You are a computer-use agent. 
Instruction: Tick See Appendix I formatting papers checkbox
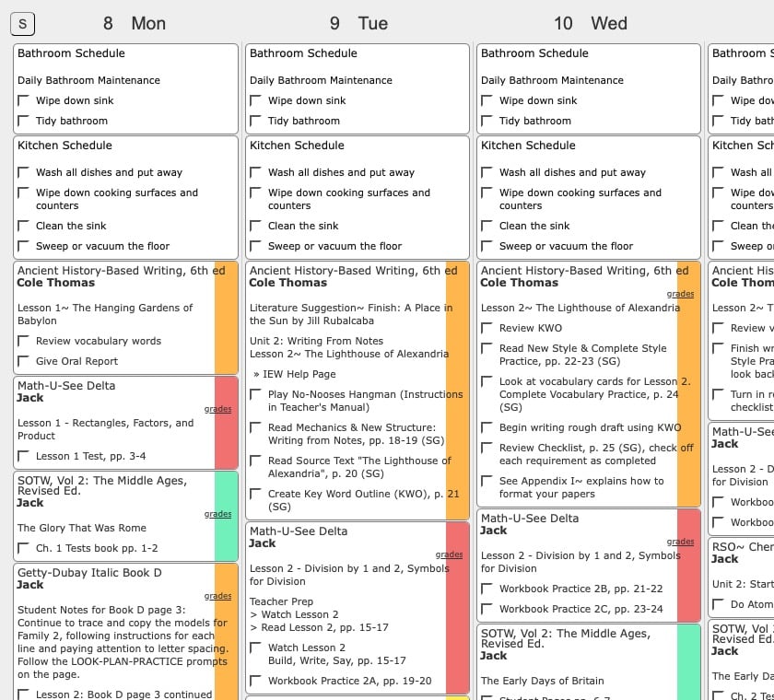pyautogui.click(x=487, y=481)
